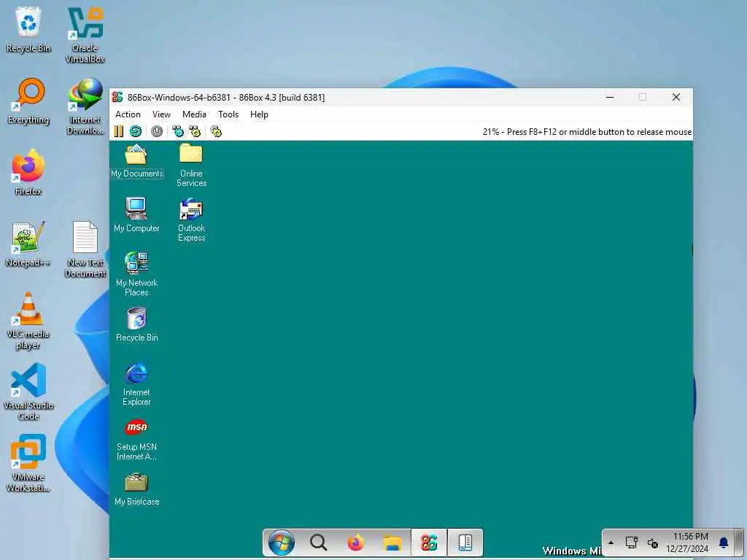The image size is (747, 560).
Task: Select Online Services folder in guest
Action: (x=192, y=166)
